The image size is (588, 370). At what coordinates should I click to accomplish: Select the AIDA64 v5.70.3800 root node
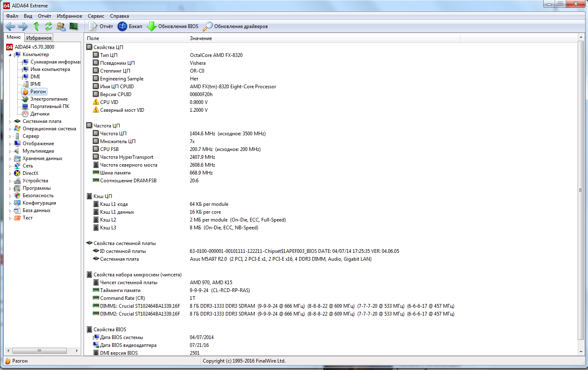click(x=34, y=47)
